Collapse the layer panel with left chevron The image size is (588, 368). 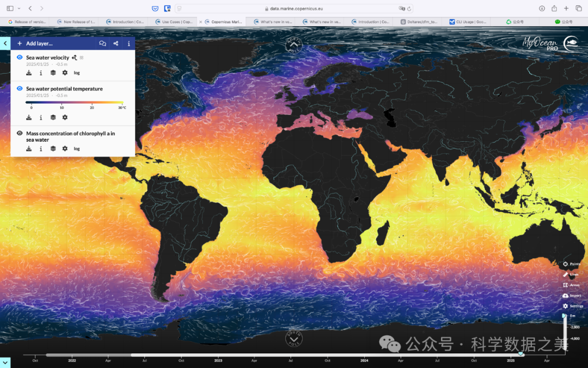(5, 44)
